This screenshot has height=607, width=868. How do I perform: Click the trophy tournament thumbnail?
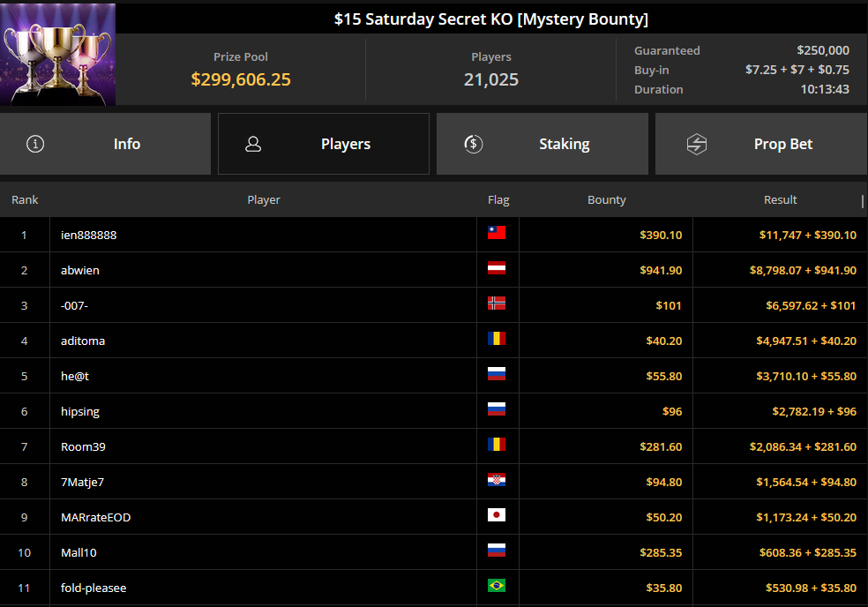click(57, 55)
